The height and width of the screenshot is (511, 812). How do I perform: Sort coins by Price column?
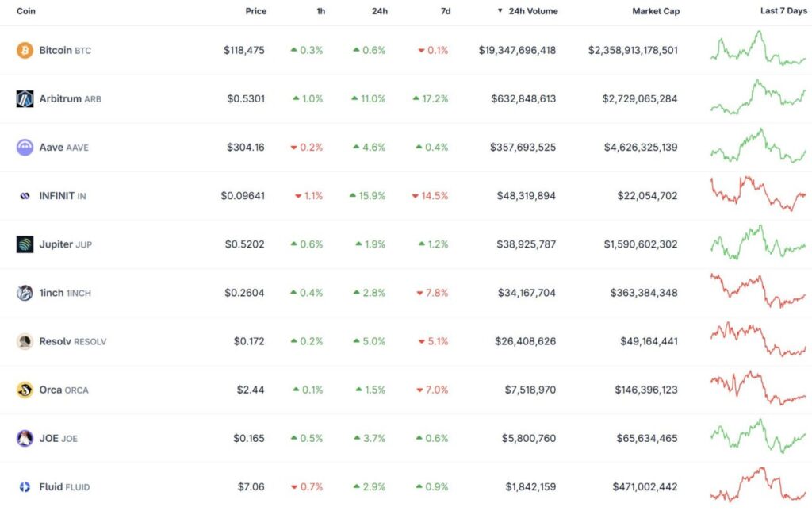pyautogui.click(x=256, y=11)
